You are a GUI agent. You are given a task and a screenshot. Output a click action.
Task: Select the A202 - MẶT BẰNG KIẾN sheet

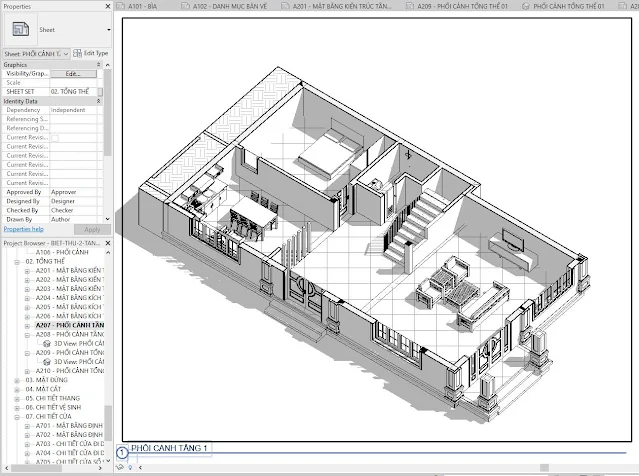click(x=70, y=280)
